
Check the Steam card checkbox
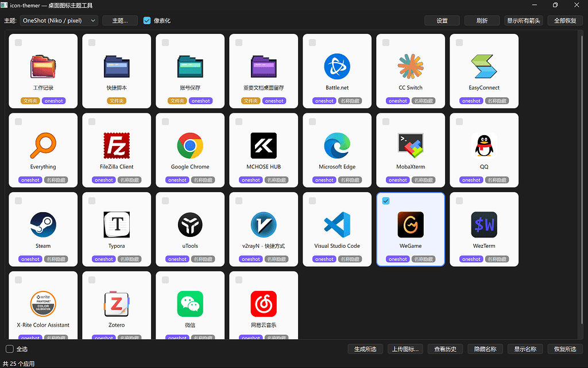click(18, 201)
